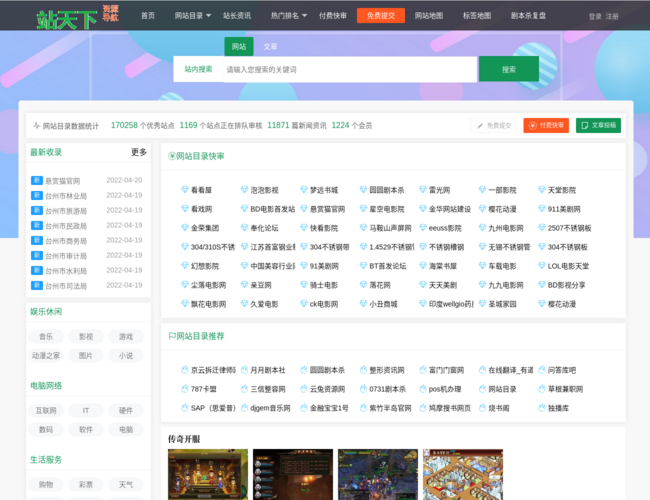Click the diamond icon next to 泡泡影视
The height and width of the screenshot is (500, 650).
[244, 189]
